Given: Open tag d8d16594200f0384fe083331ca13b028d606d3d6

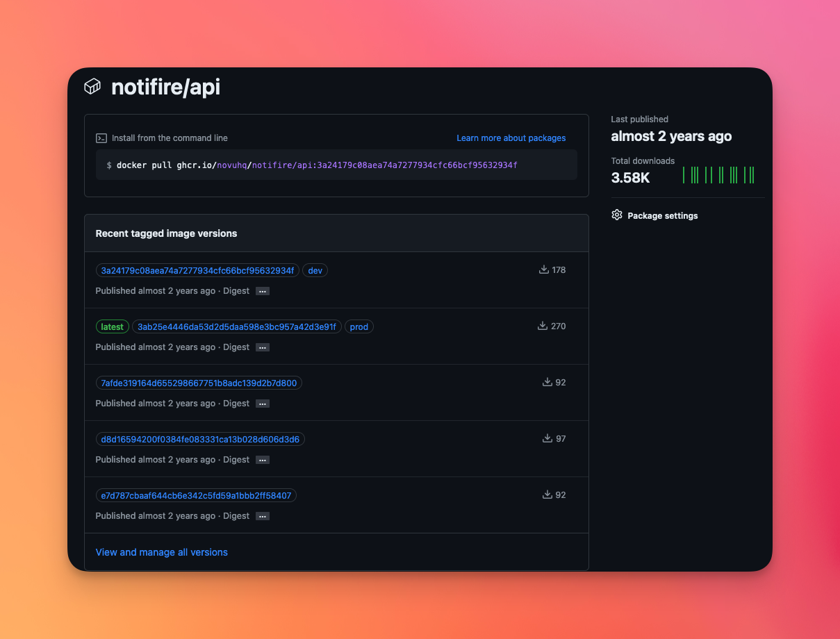Looking at the screenshot, I should (200, 440).
